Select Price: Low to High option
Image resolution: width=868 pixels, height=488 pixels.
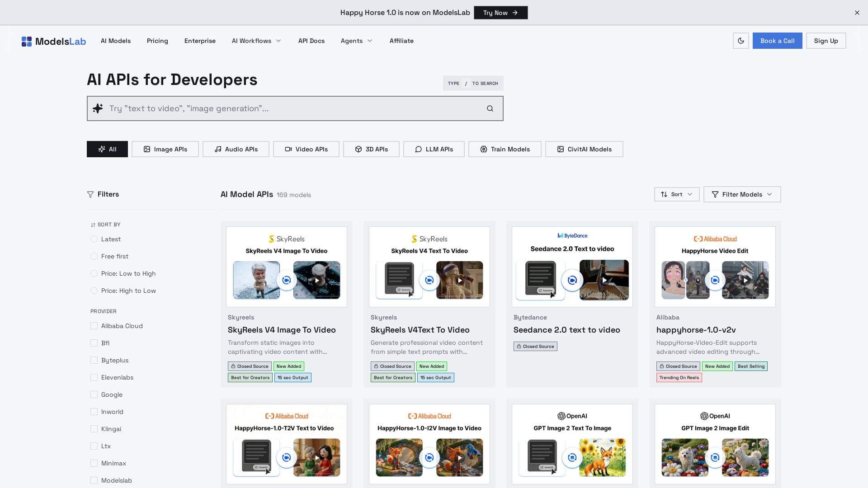(94, 273)
